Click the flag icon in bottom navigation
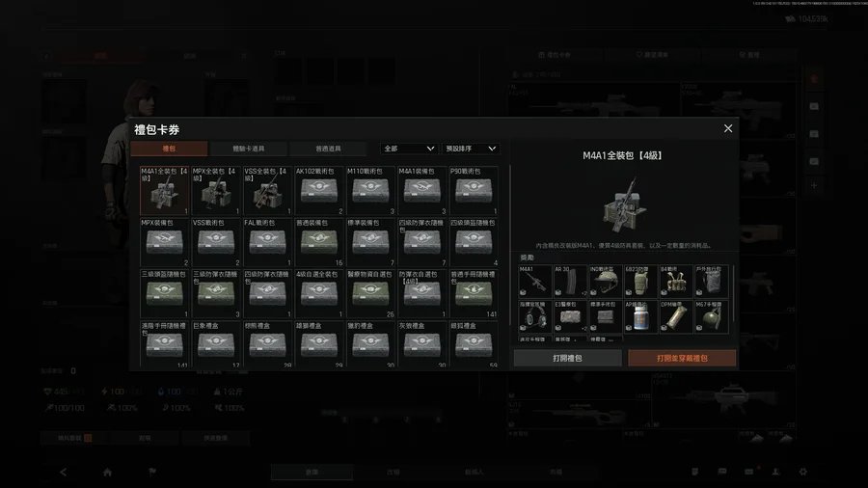Screen dimensions: 868x488 point(151,472)
